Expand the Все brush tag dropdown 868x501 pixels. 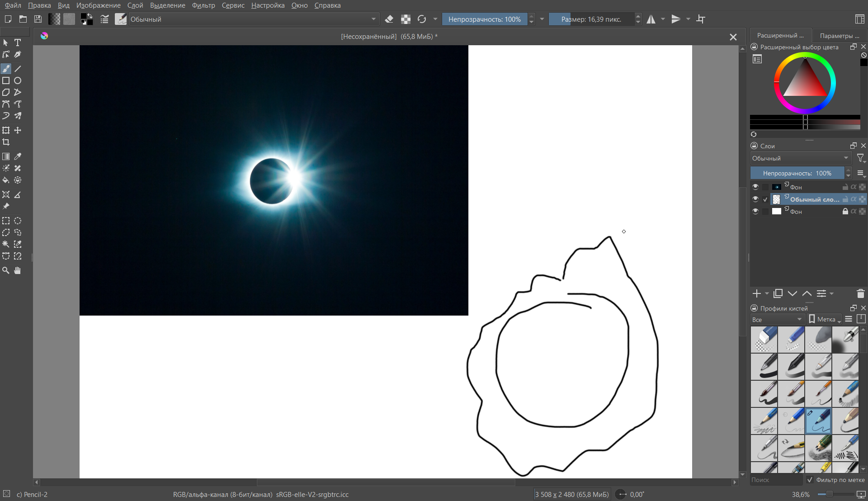pos(777,319)
